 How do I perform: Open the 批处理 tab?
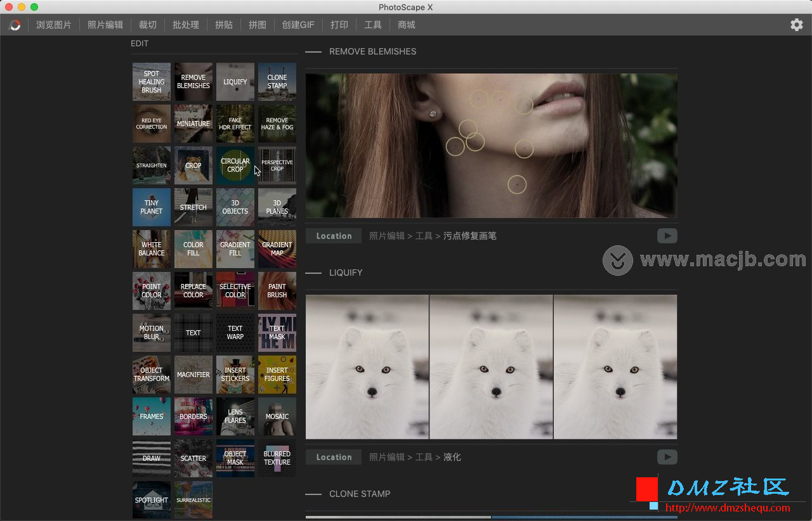(186, 25)
